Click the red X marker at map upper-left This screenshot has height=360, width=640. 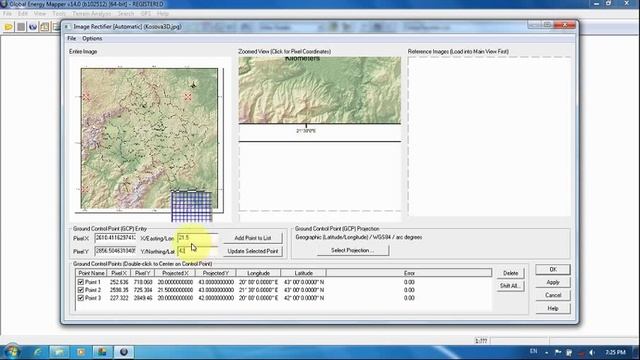86,97
